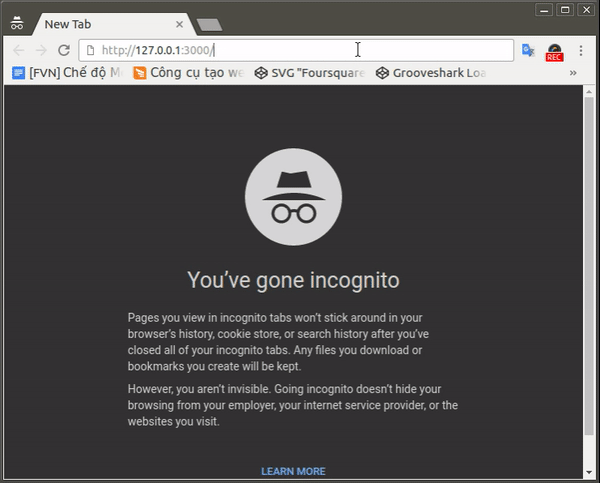Click the scrollbar down arrow
The width and height of the screenshot is (600, 483).
[x=589, y=473]
